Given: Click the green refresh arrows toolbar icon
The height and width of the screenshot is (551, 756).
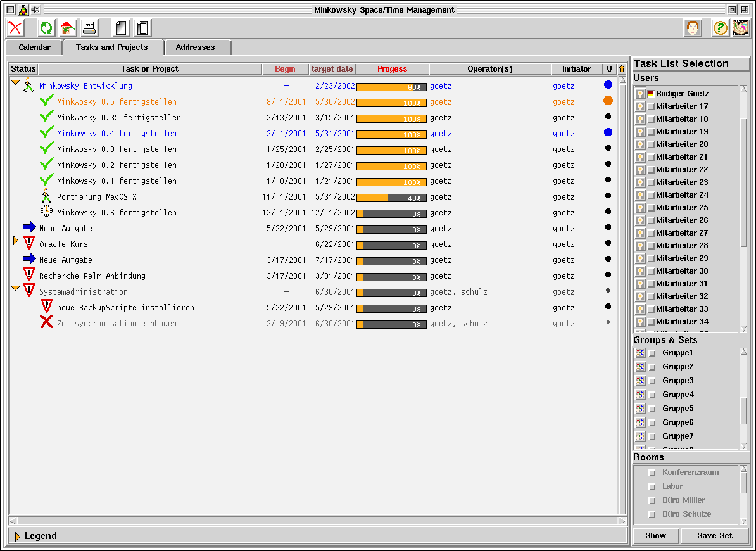Looking at the screenshot, I should (x=46, y=28).
